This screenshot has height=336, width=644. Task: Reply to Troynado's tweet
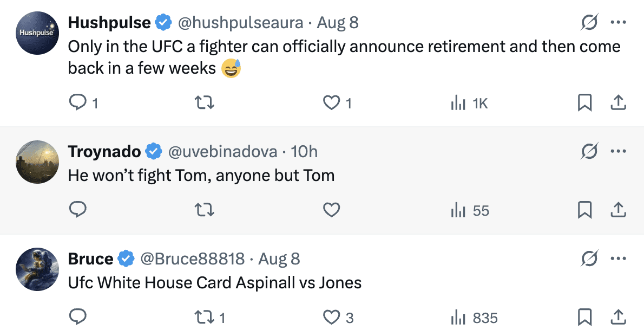point(78,210)
